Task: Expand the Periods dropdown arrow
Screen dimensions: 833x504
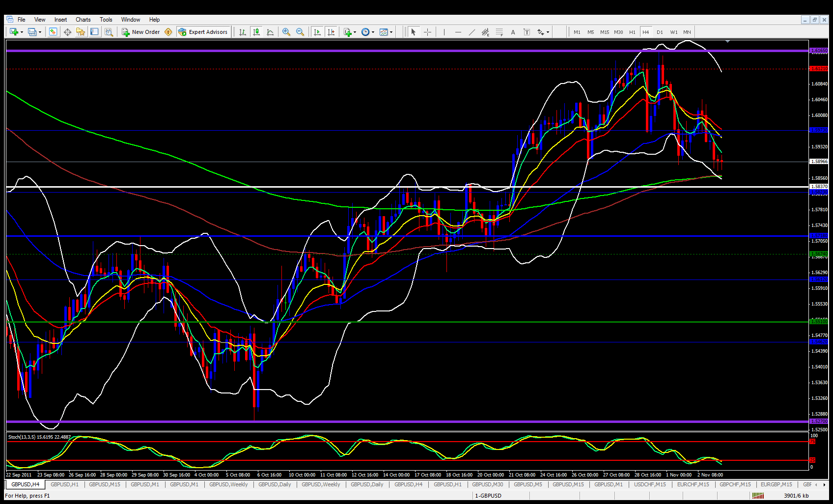Action: [373, 32]
